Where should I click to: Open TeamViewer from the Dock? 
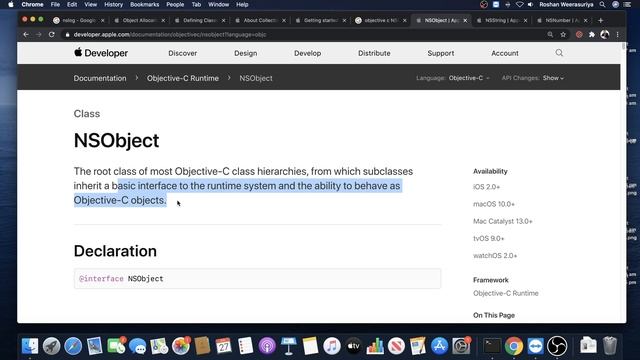pos(535,346)
